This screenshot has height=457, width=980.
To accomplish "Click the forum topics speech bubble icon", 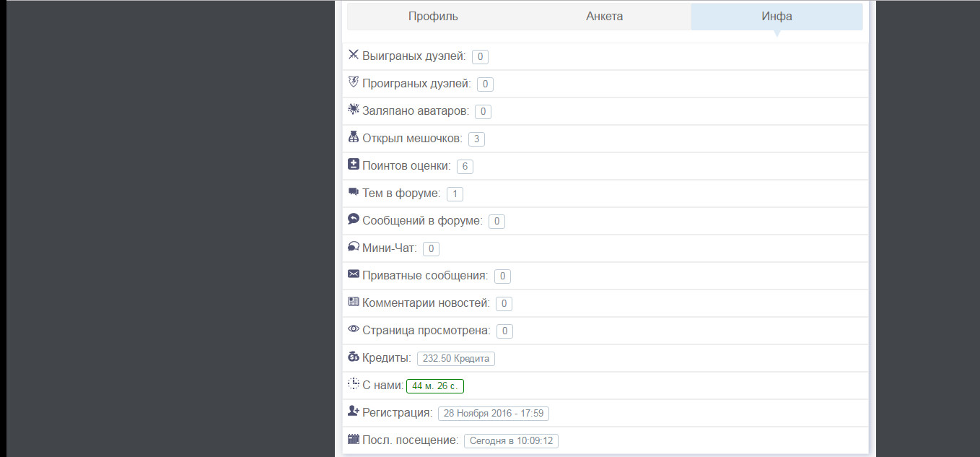I will [x=353, y=191].
